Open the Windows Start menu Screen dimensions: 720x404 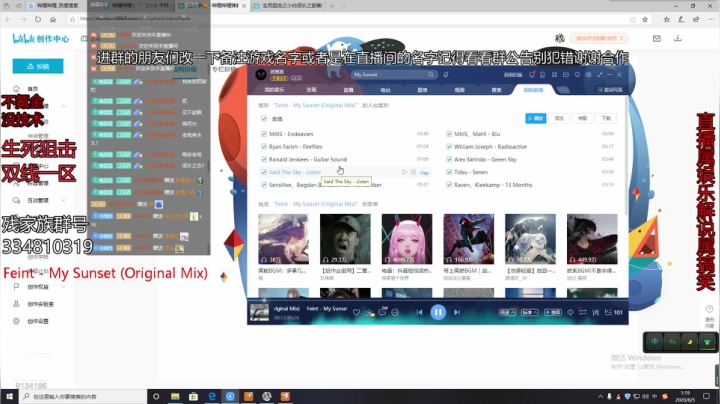(8, 396)
